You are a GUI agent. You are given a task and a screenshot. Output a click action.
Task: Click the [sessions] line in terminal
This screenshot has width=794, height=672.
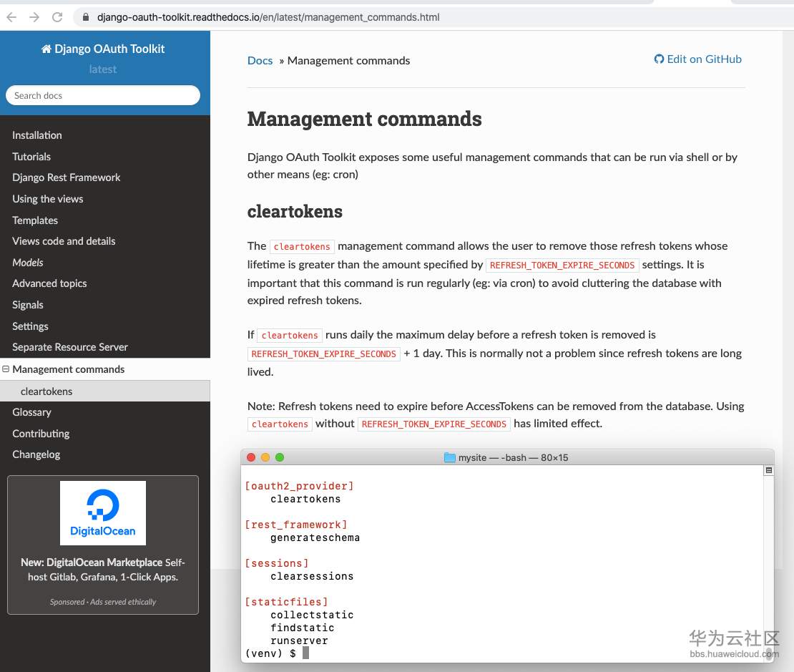point(277,563)
